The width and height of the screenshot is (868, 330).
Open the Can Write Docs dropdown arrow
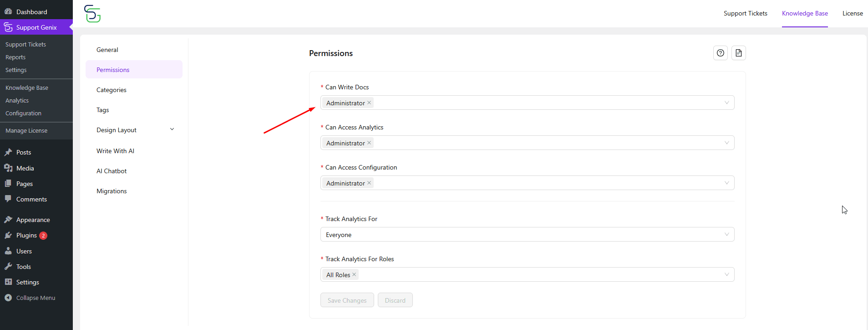point(726,103)
